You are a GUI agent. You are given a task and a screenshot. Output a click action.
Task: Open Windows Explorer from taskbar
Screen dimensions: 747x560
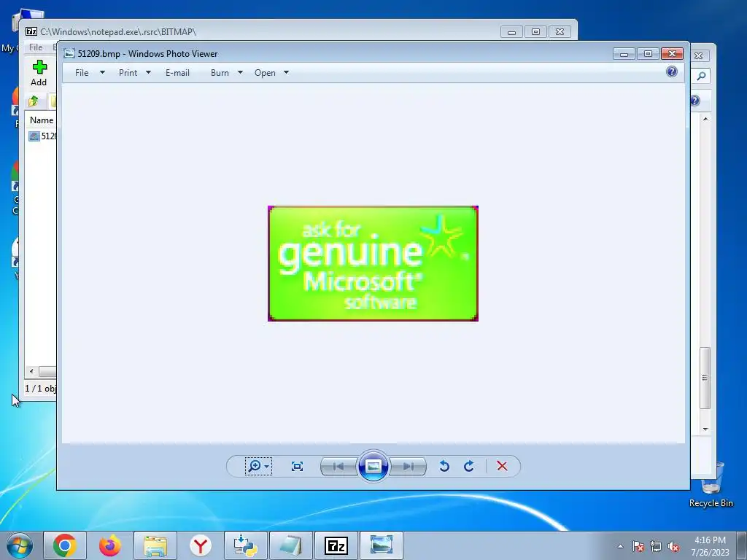tap(155, 545)
